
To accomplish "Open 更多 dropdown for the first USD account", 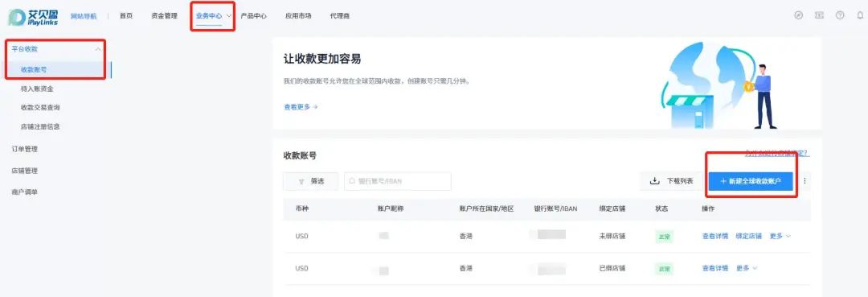I will (x=780, y=236).
